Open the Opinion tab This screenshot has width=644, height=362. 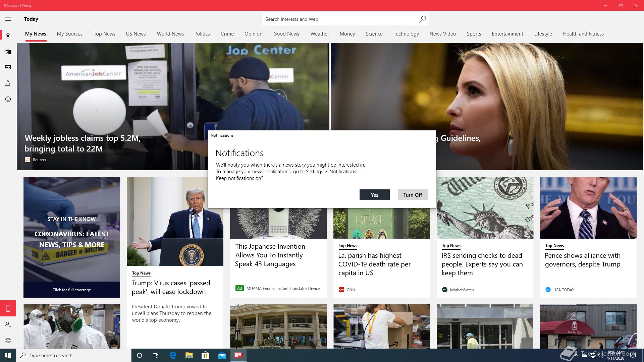[x=254, y=34]
